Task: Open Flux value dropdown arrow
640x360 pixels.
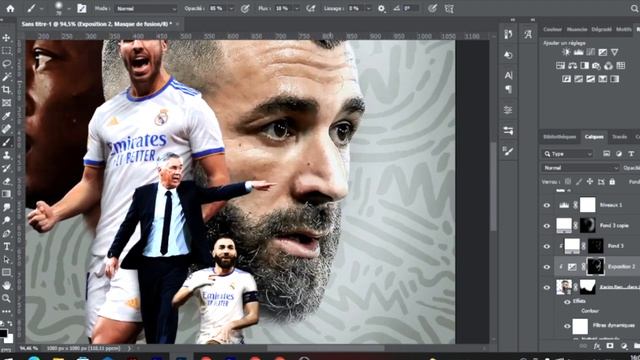Action: (x=297, y=9)
